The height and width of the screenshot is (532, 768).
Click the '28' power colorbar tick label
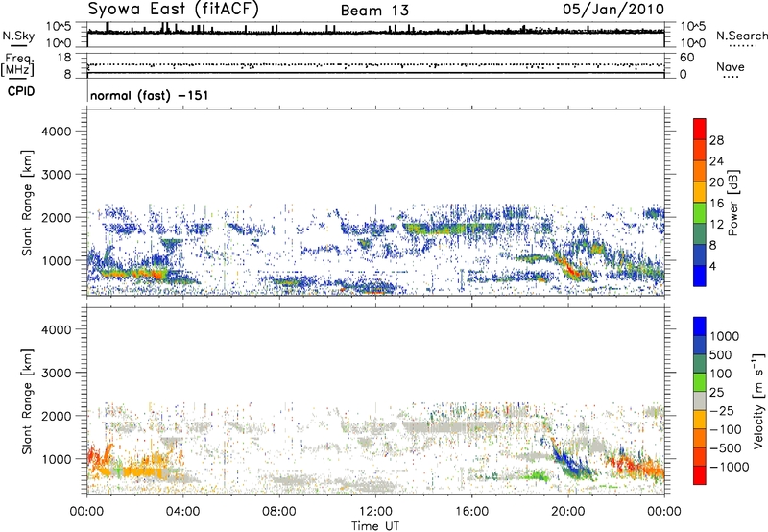pos(716,140)
